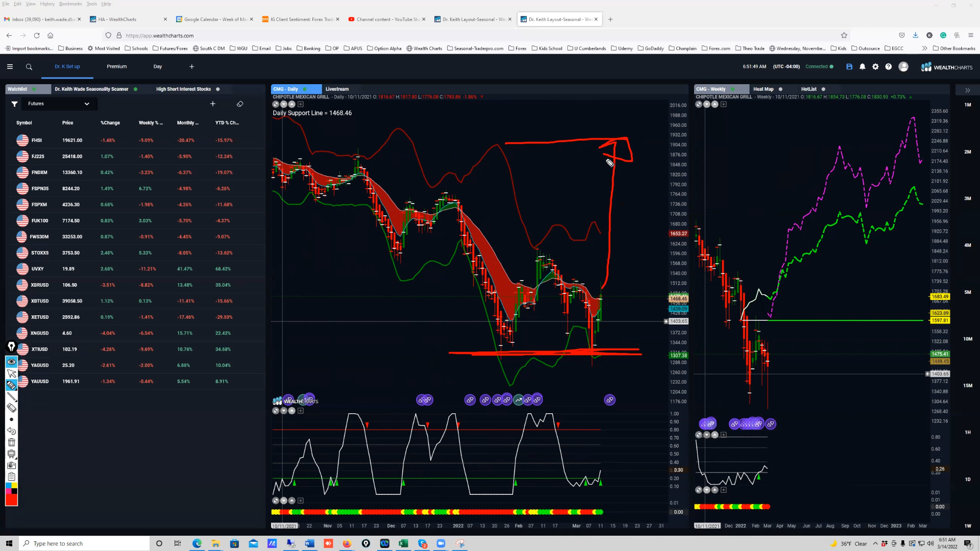Toggle the Watchlist tab green link dot
The height and width of the screenshot is (551, 980).
coord(34,89)
